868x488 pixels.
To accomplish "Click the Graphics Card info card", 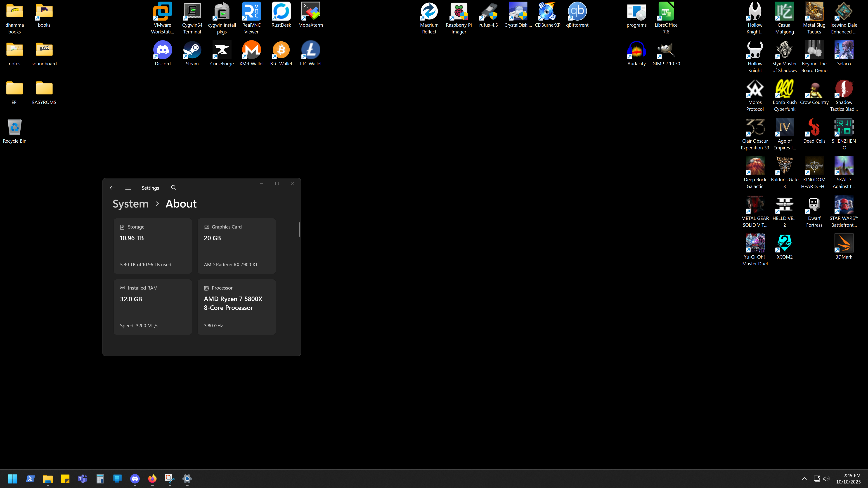I will point(237,246).
